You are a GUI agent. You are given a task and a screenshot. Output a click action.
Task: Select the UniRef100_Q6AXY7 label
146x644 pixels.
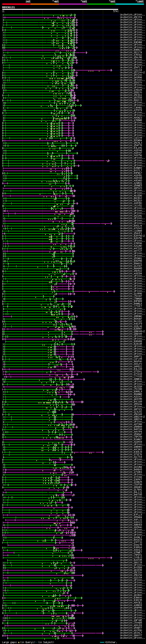pyautogui.click(x=131, y=636)
